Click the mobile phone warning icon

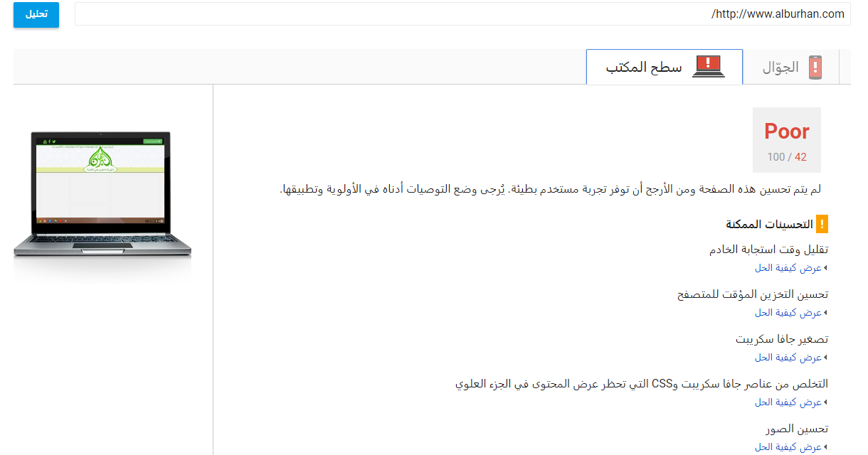pyautogui.click(x=815, y=67)
